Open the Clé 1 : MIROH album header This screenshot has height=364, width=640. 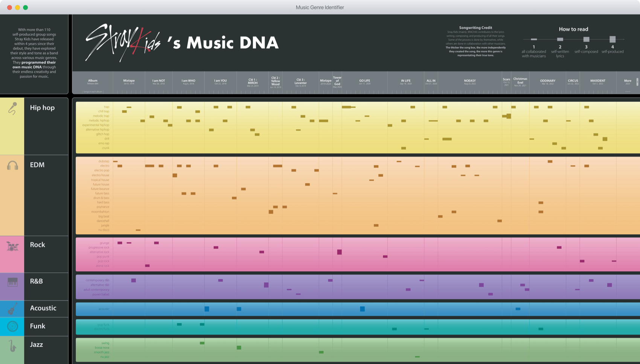tap(253, 82)
